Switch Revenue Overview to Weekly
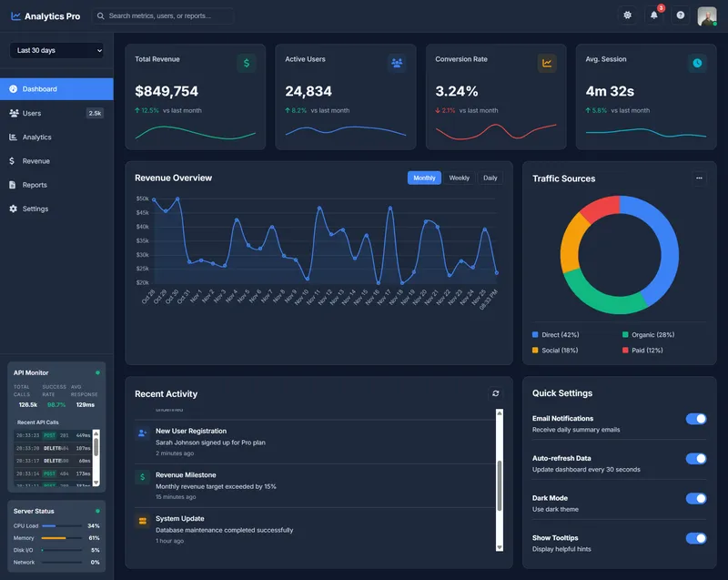This screenshot has width=728, height=580. pos(460,178)
